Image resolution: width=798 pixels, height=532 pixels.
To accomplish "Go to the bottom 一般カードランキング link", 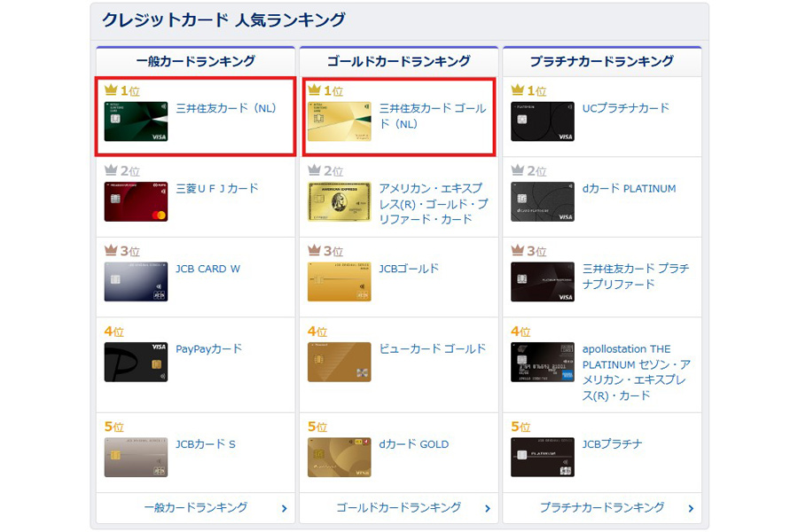I will [196, 507].
